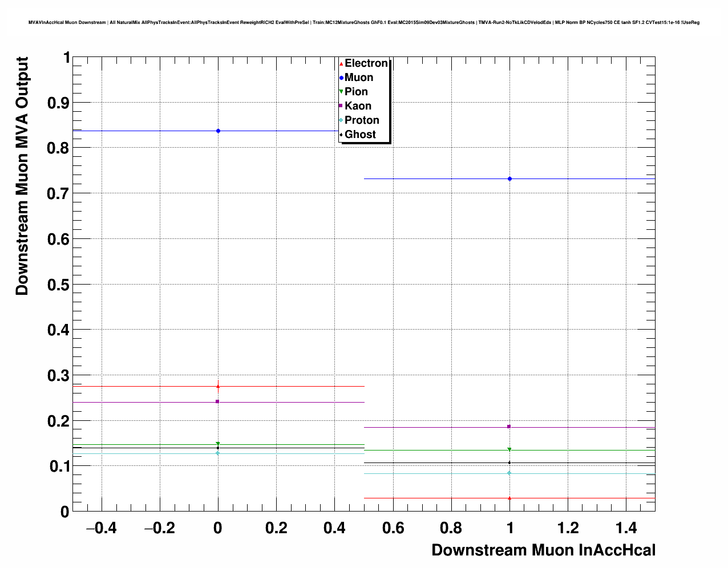Image resolution: width=728 pixels, height=568 pixels.
Task: Click the 0.5 tick label on the y-axis
Action: (x=58, y=285)
